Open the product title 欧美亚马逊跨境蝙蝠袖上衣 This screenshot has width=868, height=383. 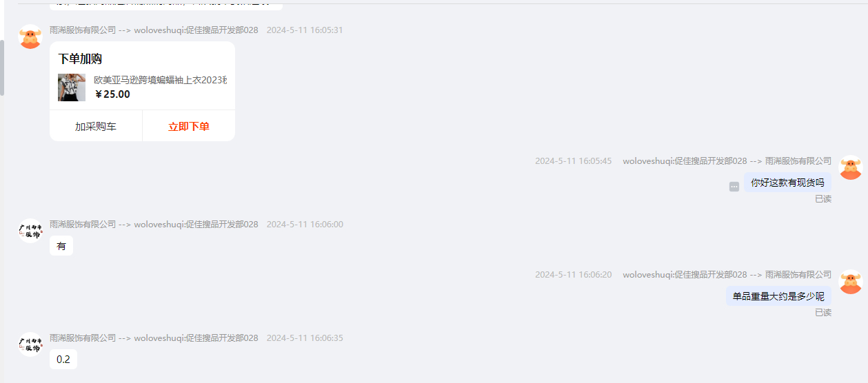click(x=160, y=80)
